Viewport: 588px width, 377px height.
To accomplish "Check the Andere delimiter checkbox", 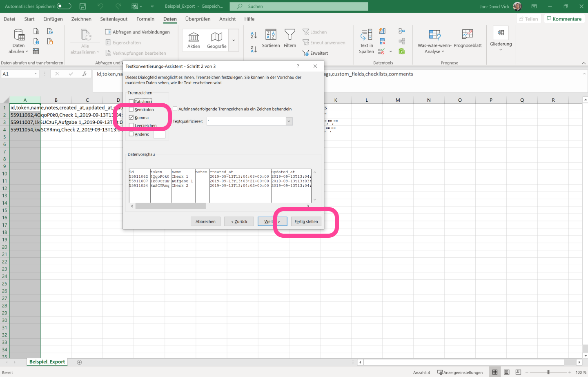I will click(x=131, y=134).
